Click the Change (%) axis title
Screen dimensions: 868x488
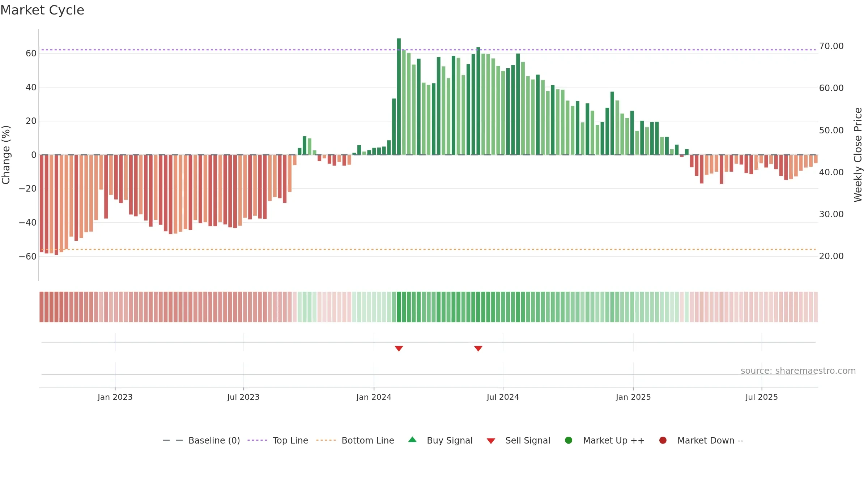point(6,155)
